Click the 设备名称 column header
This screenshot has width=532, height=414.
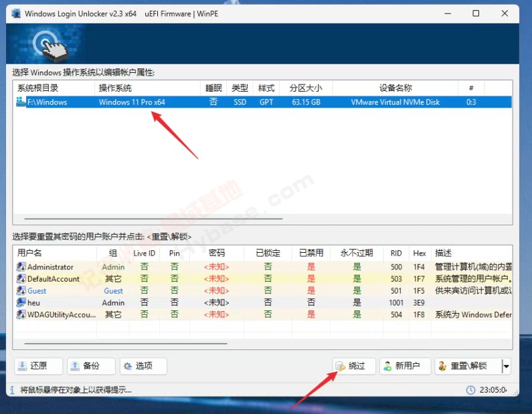coord(395,88)
